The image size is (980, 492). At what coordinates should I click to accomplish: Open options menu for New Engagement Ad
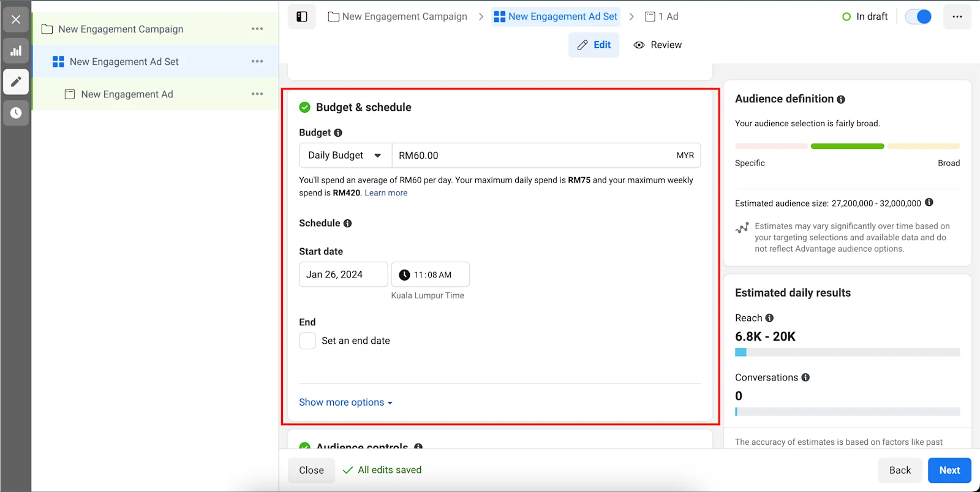pyautogui.click(x=257, y=94)
